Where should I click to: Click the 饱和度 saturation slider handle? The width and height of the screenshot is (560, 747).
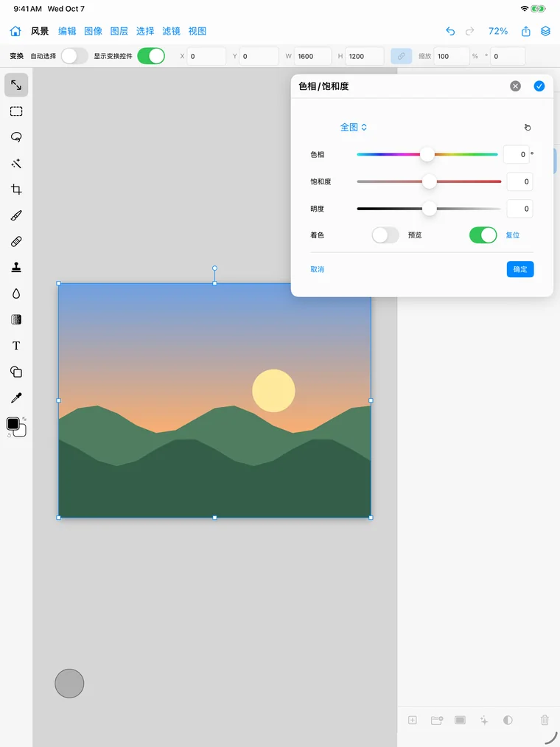point(430,181)
